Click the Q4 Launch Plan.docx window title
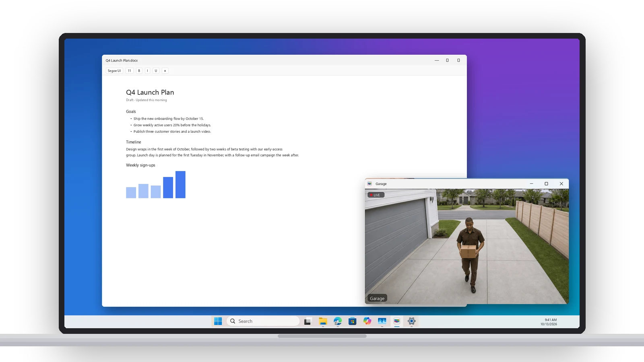This screenshot has width=644, height=362. 122,60
